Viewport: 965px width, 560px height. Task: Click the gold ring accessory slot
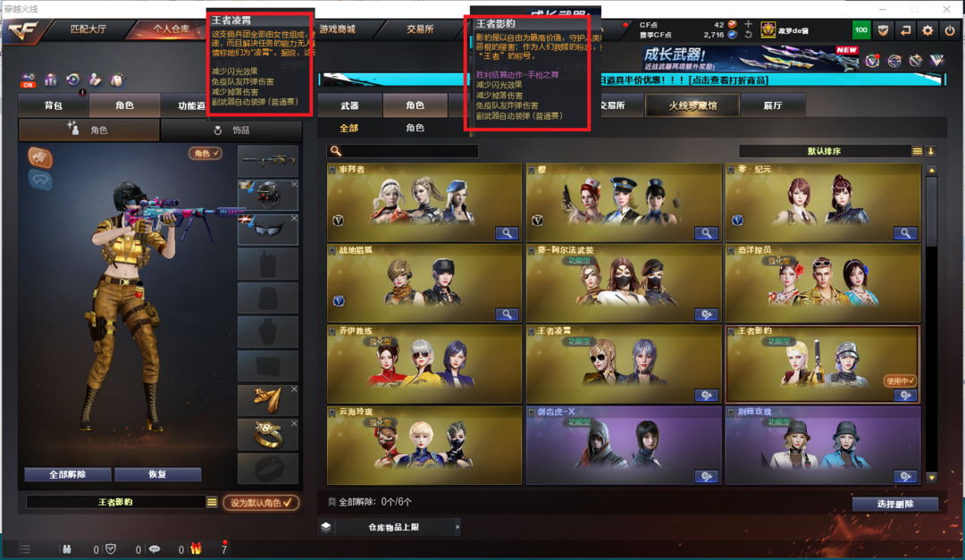268,434
